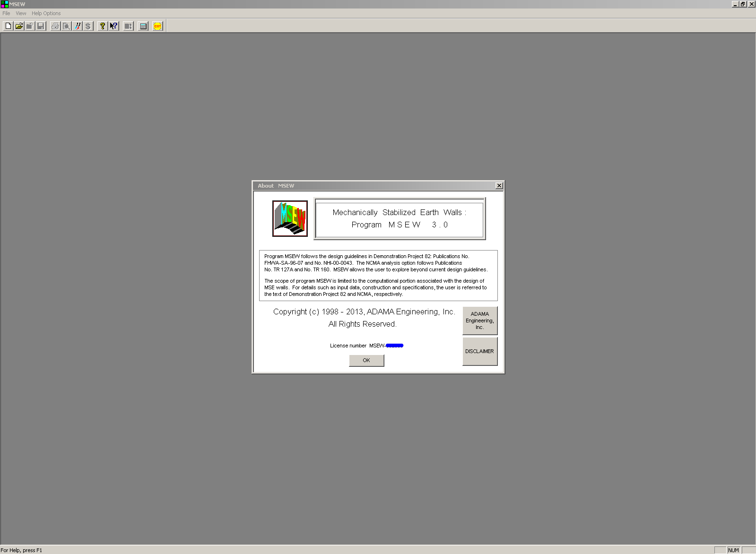Open the View menu
Screen dimensions: 756x554
point(21,13)
